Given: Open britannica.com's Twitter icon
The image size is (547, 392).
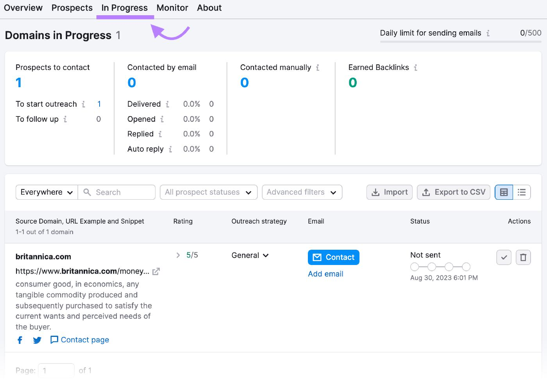Looking at the screenshot, I should click(37, 340).
